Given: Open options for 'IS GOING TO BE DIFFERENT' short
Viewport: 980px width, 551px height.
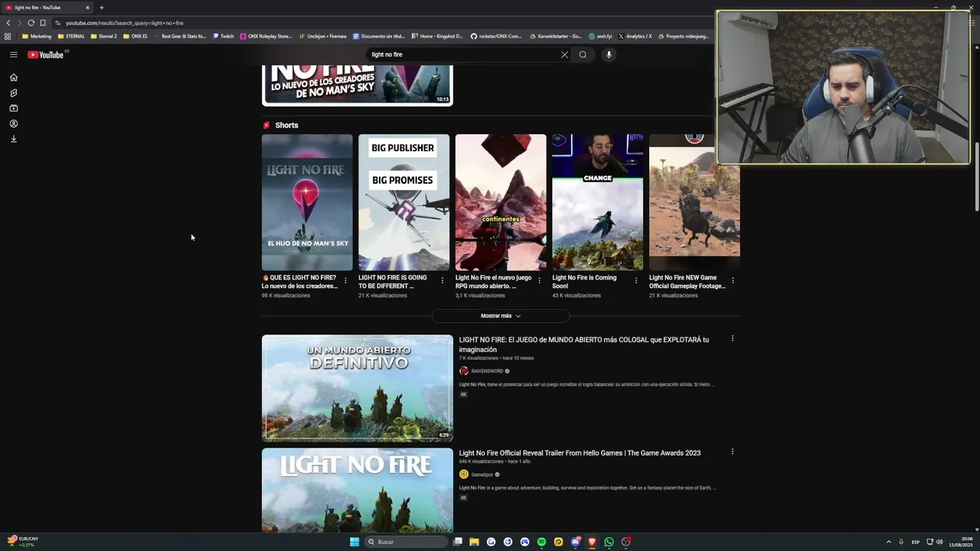Looking at the screenshot, I should [442, 281].
